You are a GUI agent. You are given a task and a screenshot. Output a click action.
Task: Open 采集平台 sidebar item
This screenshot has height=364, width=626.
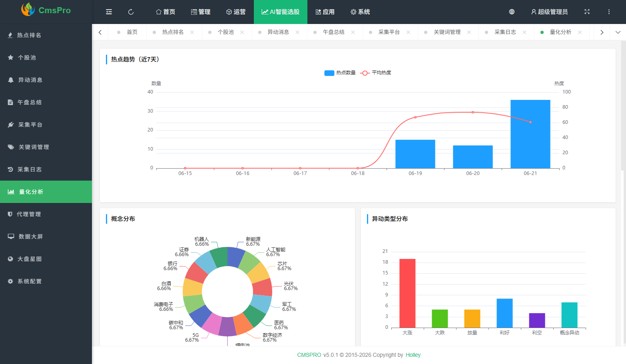[46, 125]
